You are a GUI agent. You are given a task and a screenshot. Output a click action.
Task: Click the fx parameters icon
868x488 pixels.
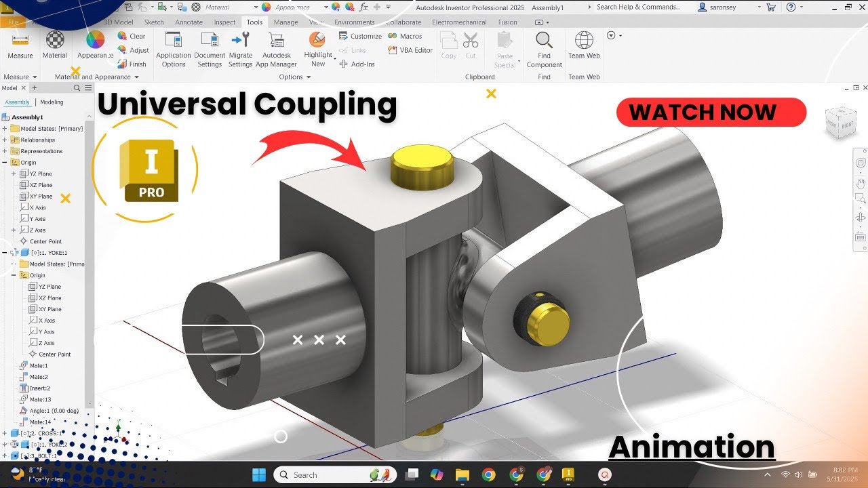tap(363, 7)
